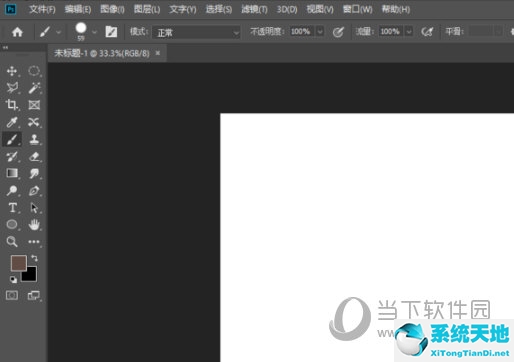Select the Eyedropper tool
The width and height of the screenshot is (514, 362).
coord(12,122)
